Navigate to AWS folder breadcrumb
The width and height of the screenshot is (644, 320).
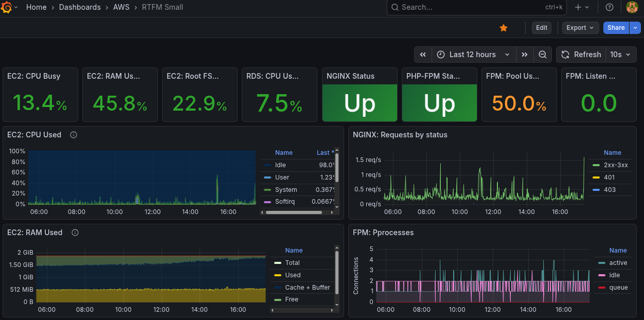[121, 7]
